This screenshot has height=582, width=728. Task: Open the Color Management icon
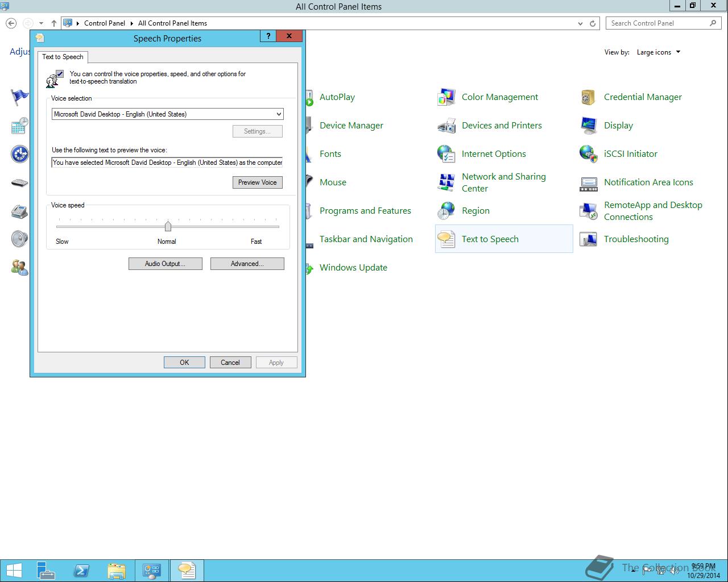click(446, 97)
